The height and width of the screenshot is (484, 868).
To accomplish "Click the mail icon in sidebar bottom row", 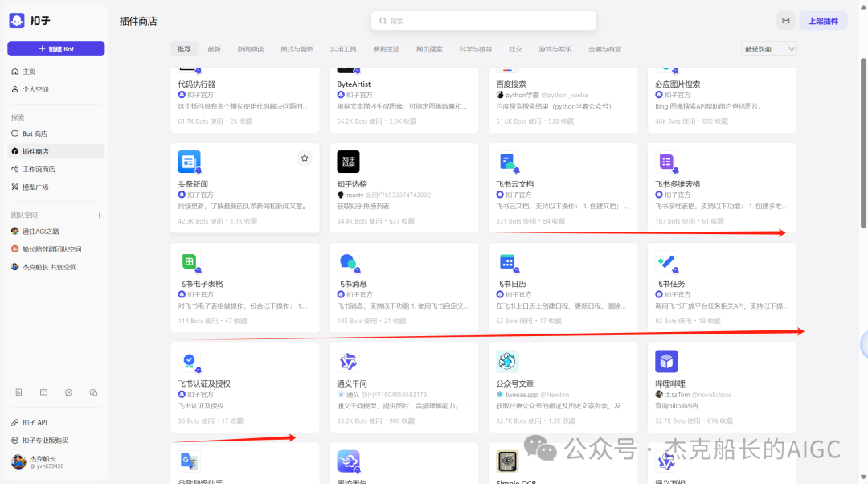I will click(x=43, y=392).
